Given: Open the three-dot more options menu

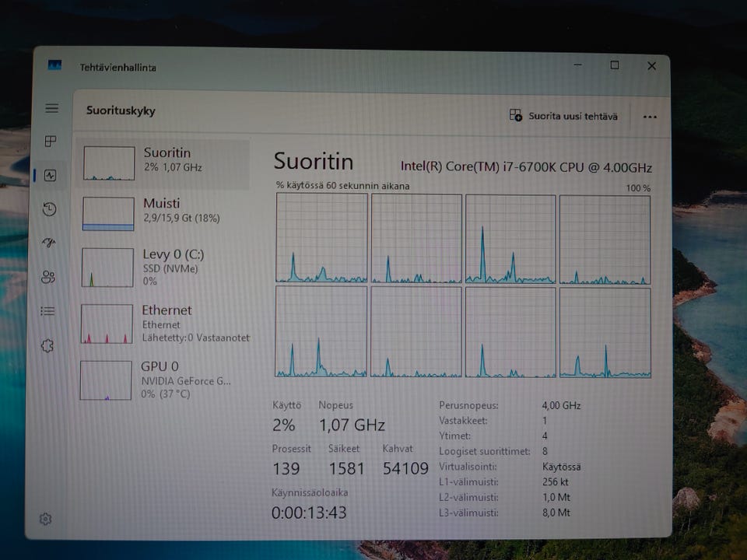Looking at the screenshot, I should 650,117.
